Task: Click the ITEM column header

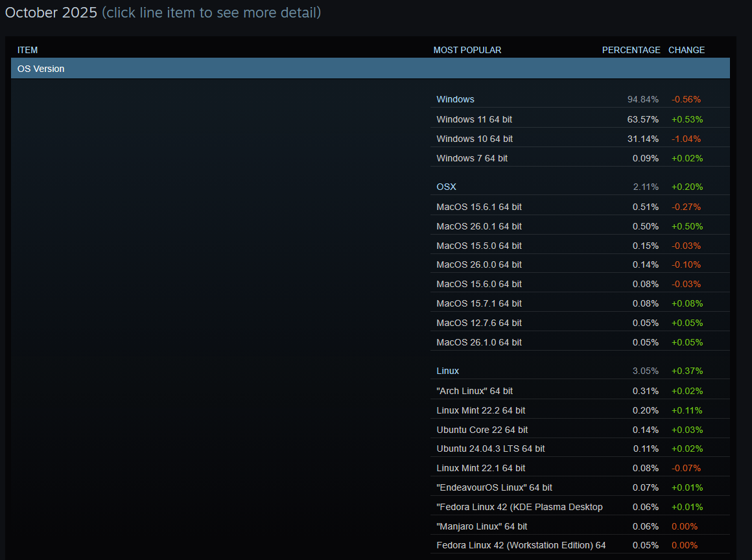Action: click(x=27, y=50)
